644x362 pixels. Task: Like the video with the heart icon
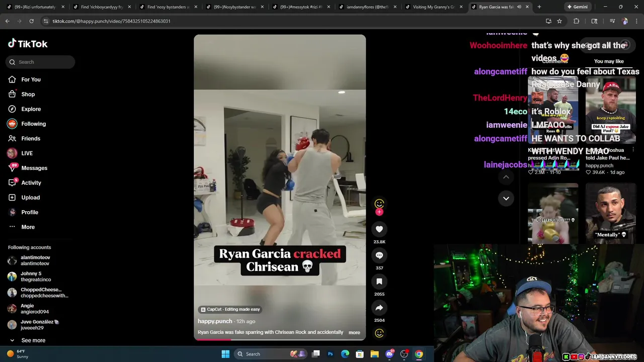379,229
